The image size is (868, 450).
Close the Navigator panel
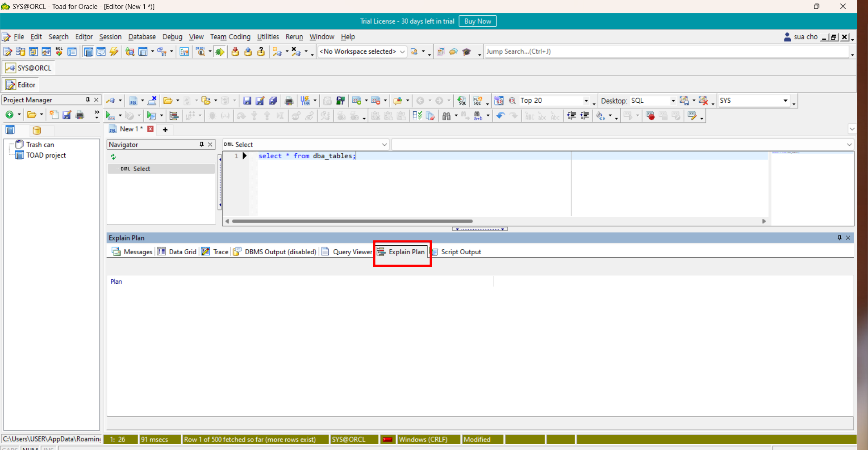coord(210,144)
